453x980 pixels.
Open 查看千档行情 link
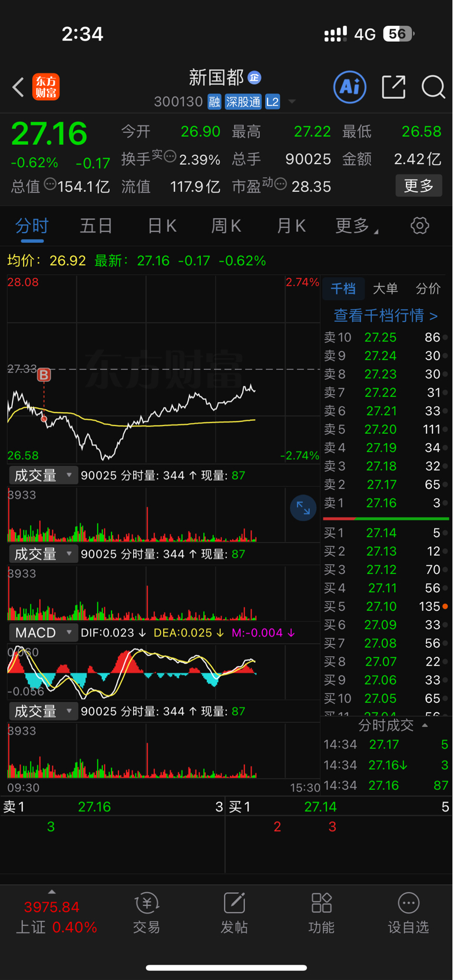386,316
